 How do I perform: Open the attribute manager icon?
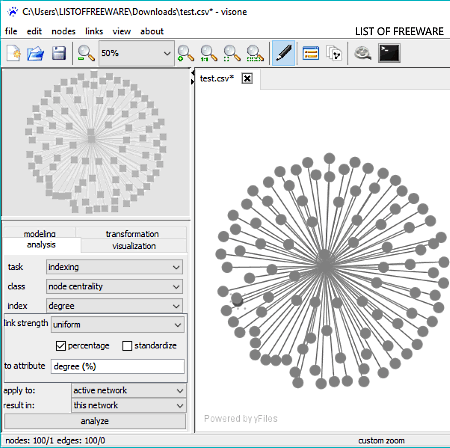[311, 53]
